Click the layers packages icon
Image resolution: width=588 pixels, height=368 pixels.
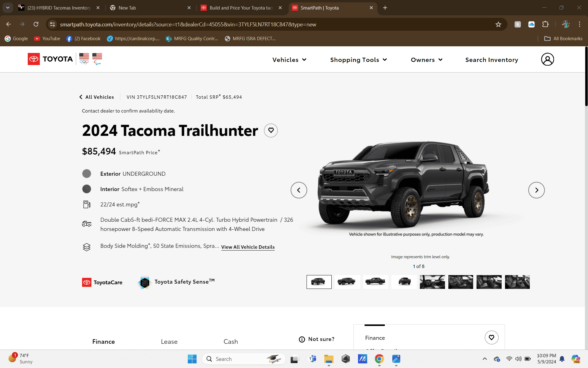click(x=87, y=247)
